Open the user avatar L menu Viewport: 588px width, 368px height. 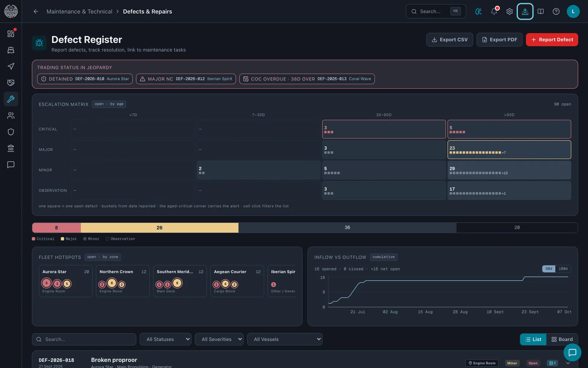[573, 11]
